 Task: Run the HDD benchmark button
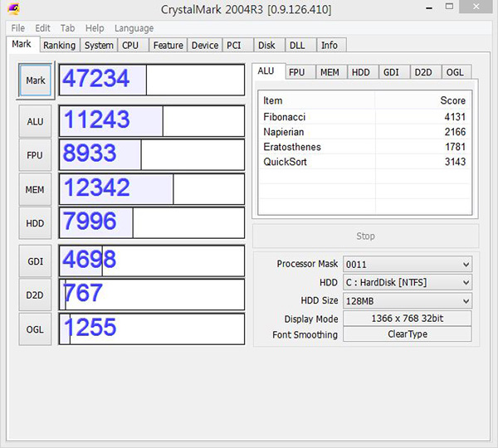pyautogui.click(x=35, y=223)
